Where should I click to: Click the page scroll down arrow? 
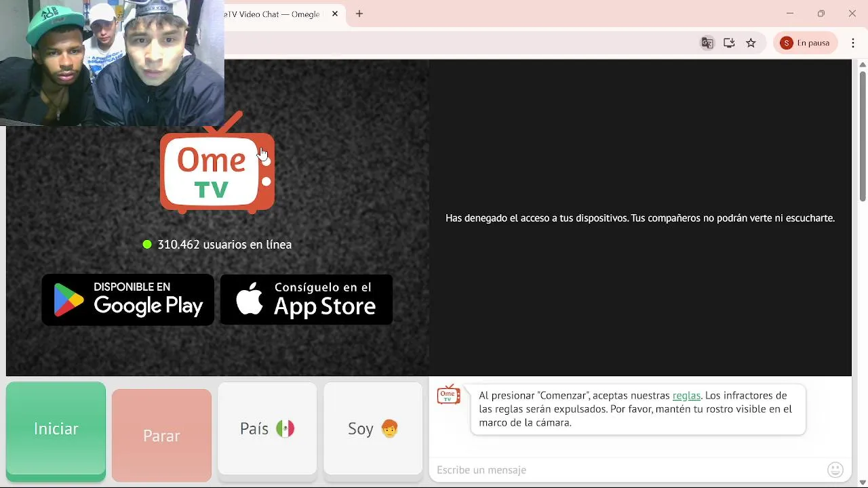[x=863, y=483]
